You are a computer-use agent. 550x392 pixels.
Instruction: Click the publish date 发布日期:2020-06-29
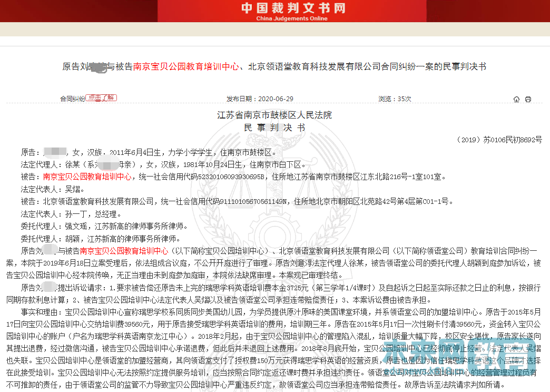click(260, 99)
